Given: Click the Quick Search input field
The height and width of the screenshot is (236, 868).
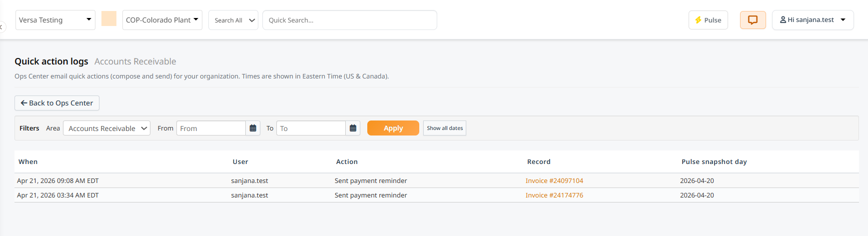Looking at the screenshot, I should click(x=350, y=20).
